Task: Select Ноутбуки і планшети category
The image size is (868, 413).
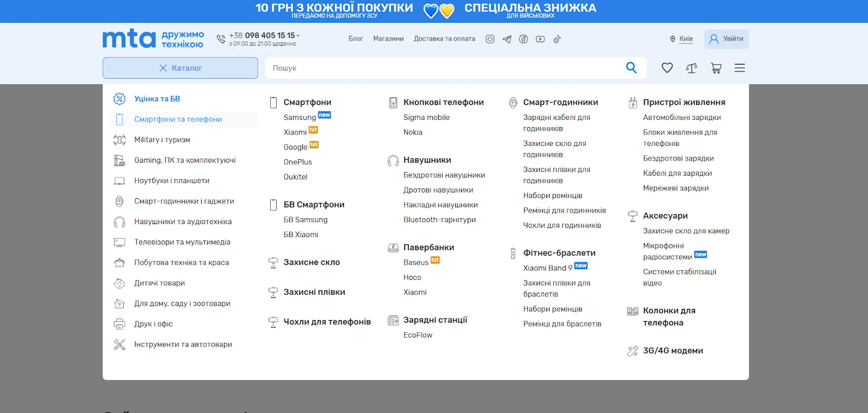Action: click(x=171, y=181)
